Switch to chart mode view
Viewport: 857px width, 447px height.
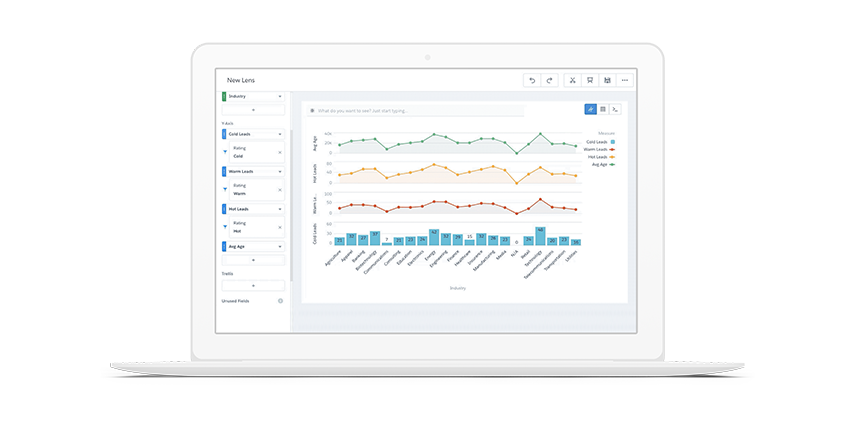pyautogui.click(x=590, y=109)
